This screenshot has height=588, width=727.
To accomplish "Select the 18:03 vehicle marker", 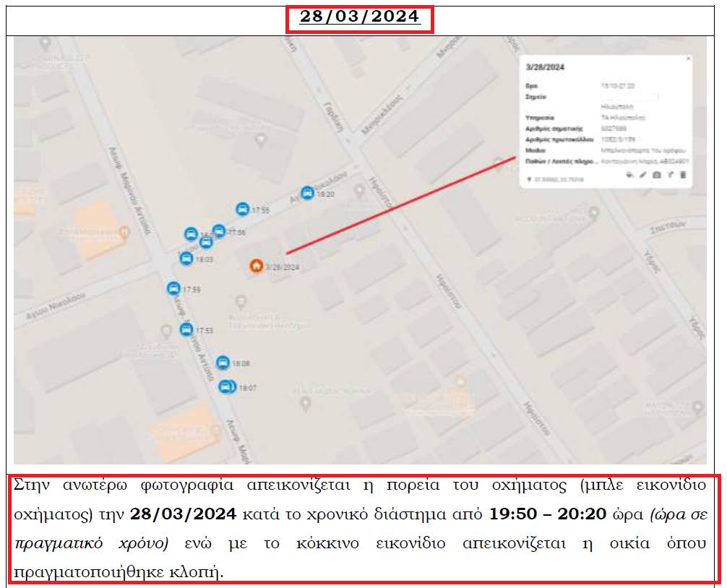I will [186, 258].
